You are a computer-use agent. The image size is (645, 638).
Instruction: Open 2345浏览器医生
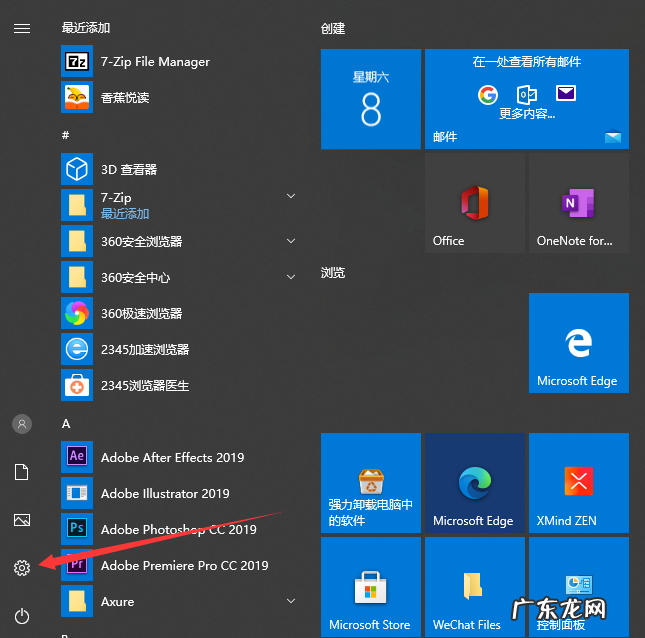tap(179, 385)
